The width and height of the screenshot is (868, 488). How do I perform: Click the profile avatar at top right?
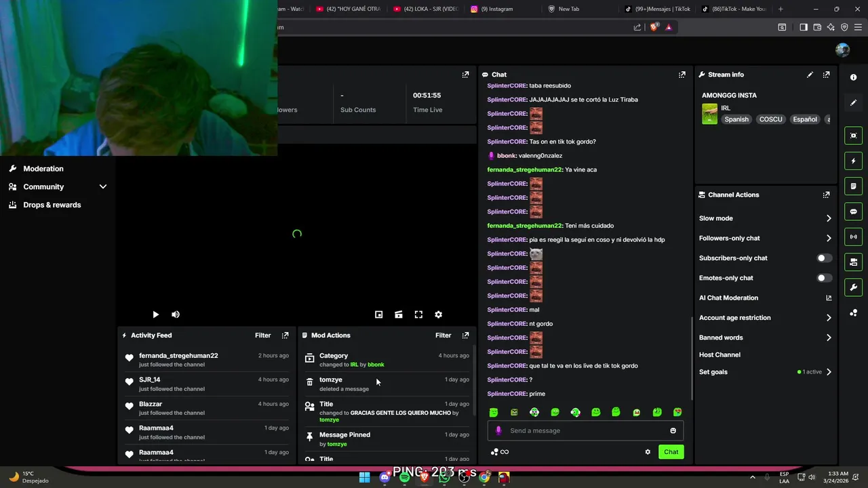click(842, 50)
